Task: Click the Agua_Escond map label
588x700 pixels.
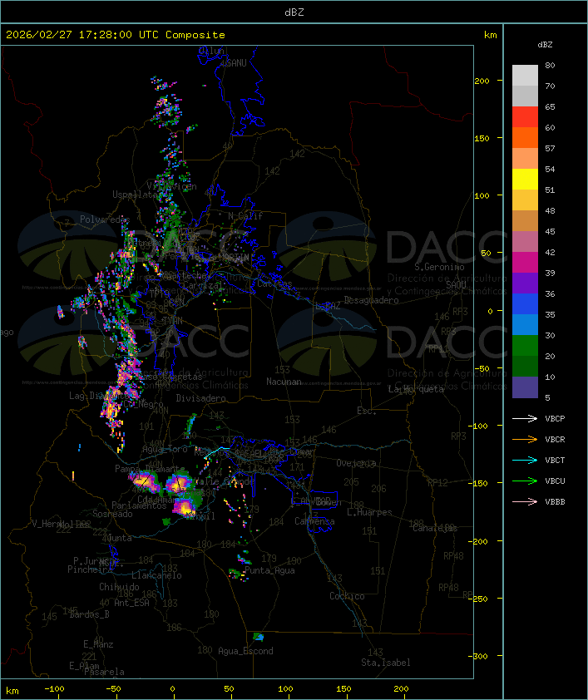Action: pyautogui.click(x=245, y=651)
